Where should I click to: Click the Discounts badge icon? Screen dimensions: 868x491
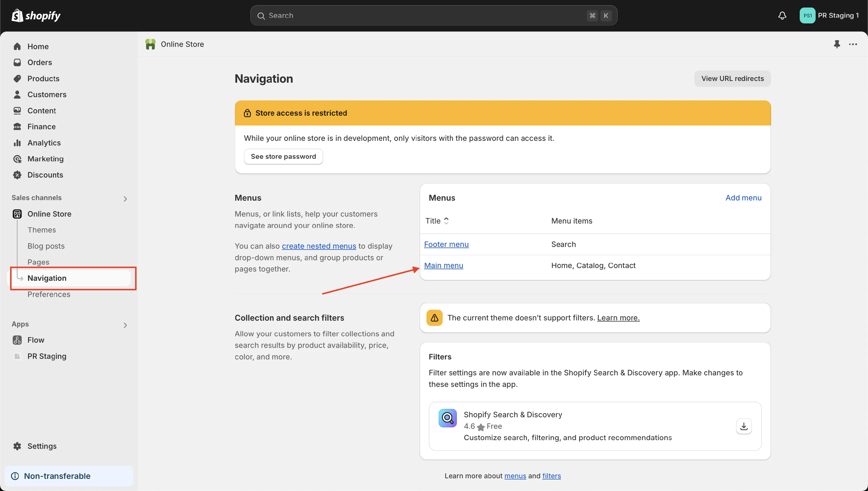17,175
